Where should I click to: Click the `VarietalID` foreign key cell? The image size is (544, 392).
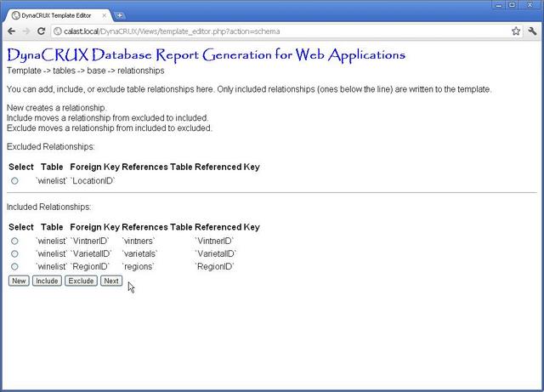click(91, 253)
